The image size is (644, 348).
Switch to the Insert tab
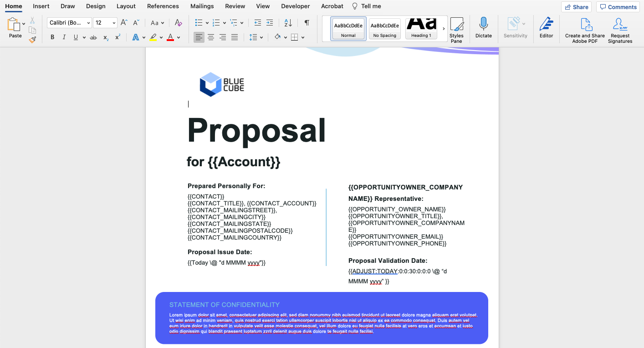pos(41,6)
